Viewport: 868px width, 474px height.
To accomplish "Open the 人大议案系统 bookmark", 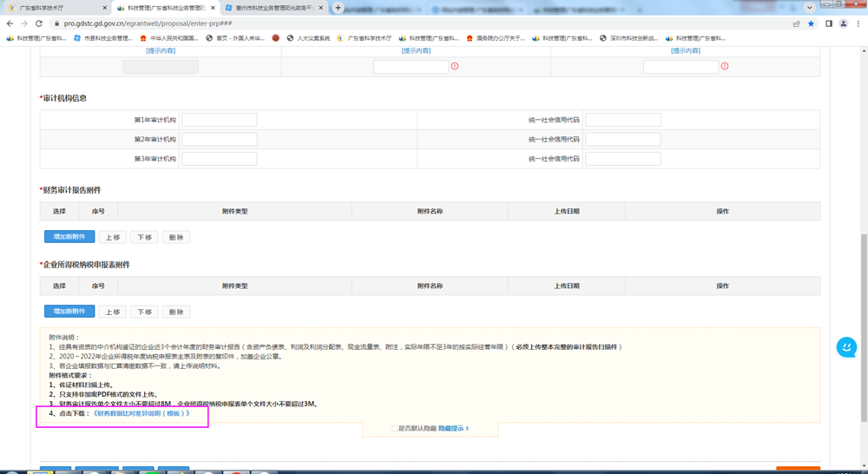I will (x=308, y=38).
